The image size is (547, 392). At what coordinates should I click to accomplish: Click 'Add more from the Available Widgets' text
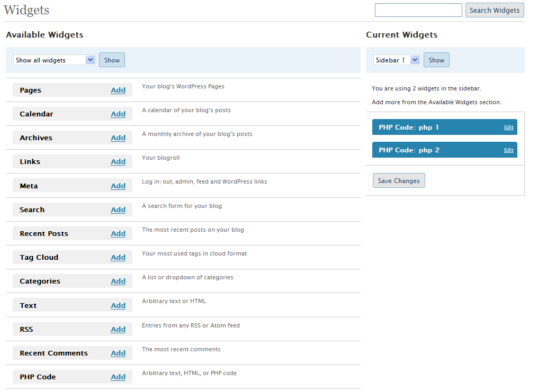[436, 102]
